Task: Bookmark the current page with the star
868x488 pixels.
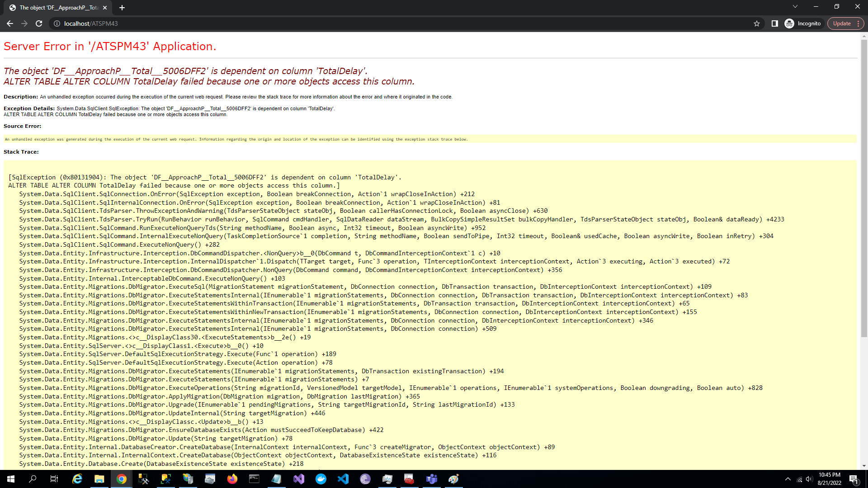Action: click(757, 23)
